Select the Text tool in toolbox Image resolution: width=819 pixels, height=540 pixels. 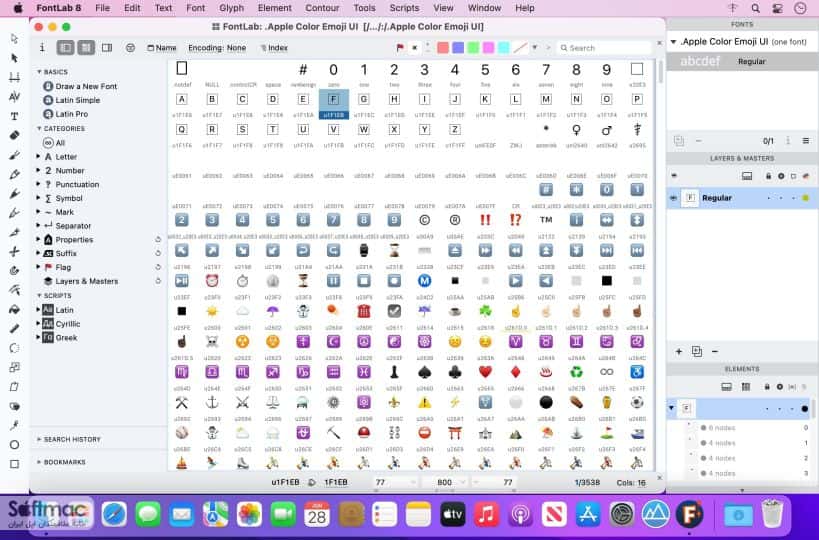(x=14, y=116)
